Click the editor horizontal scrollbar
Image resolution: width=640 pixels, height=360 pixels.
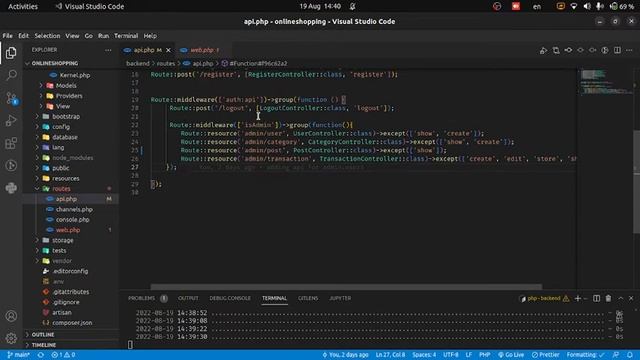(x=346, y=287)
